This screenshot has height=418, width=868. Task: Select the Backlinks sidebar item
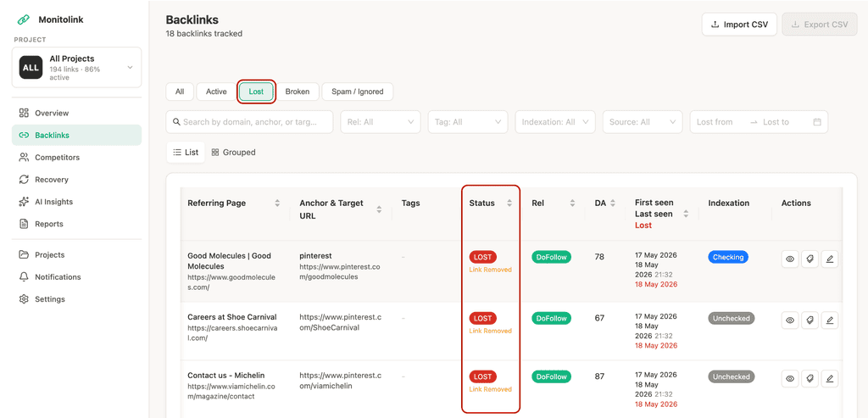pyautogui.click(x=76, y=135)
